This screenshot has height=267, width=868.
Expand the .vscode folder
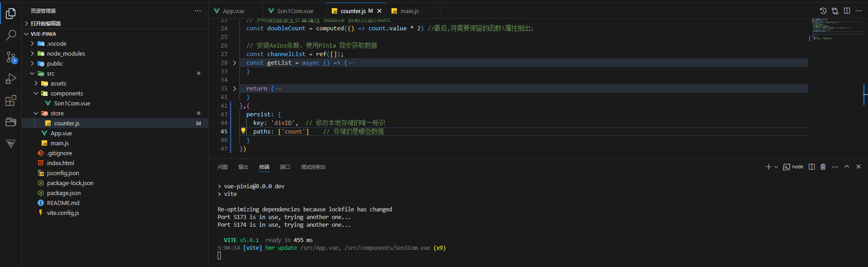[x=115, y=44]
